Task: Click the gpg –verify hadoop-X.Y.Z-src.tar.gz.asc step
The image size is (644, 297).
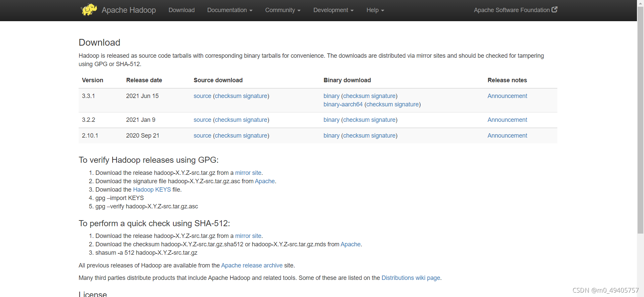Action: pyautogui.click(x=147, y=206)
